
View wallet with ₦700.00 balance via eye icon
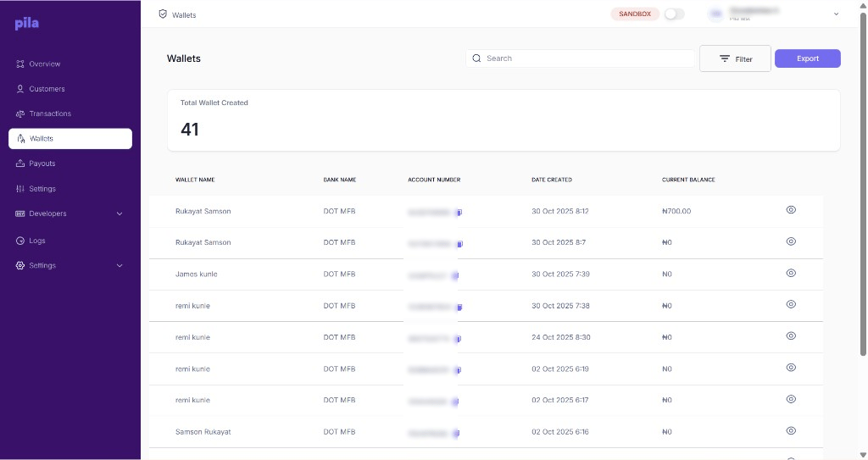point(791,210)
